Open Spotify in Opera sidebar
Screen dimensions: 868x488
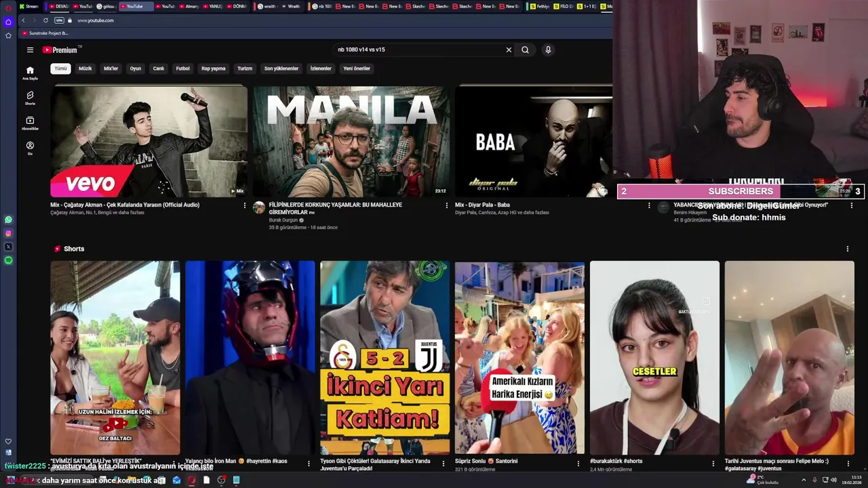coord(8,260)
